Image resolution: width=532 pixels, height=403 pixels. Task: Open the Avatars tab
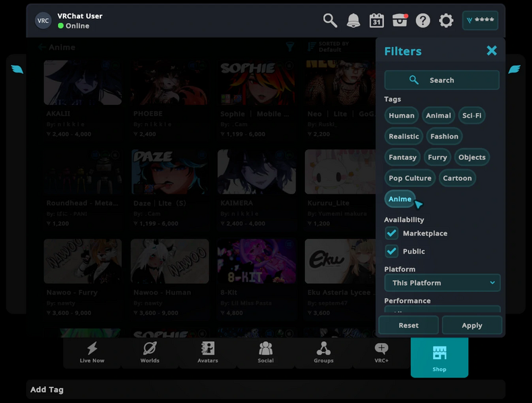coord(207,353)
